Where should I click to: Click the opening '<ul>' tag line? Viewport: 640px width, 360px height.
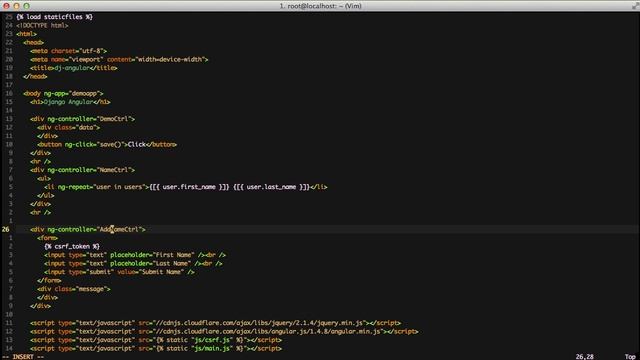coord(44,178)
